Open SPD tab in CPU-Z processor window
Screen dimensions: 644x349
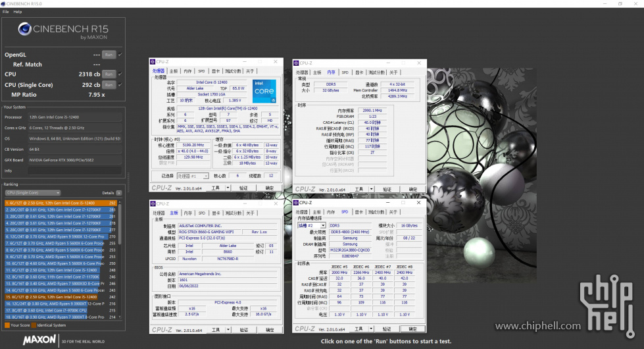pos(201,71)
